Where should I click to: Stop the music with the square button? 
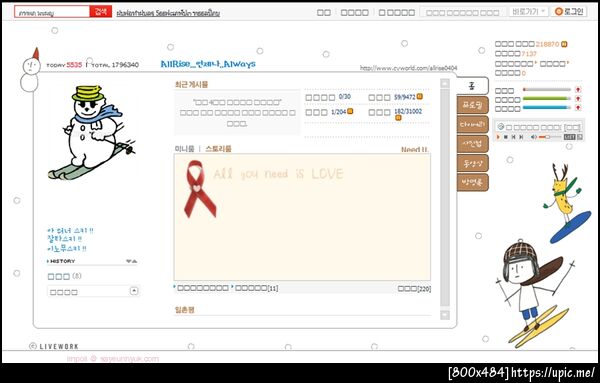pos(505,137)
